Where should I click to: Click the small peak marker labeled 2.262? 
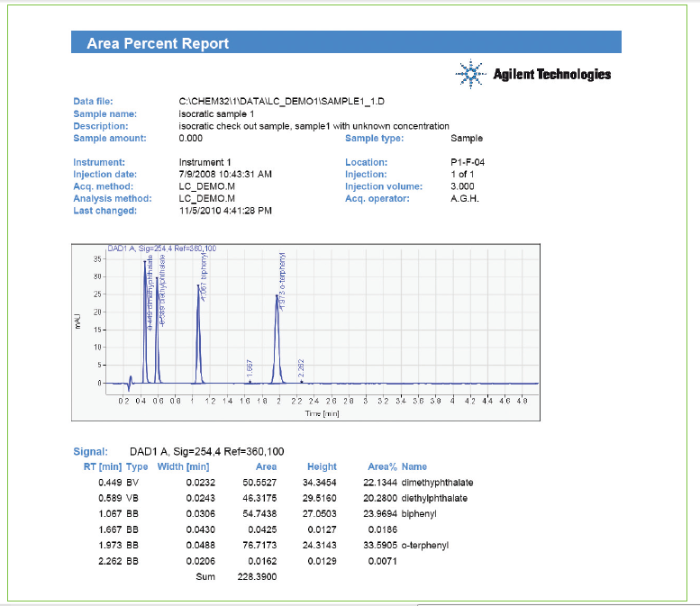coord(301,381)
